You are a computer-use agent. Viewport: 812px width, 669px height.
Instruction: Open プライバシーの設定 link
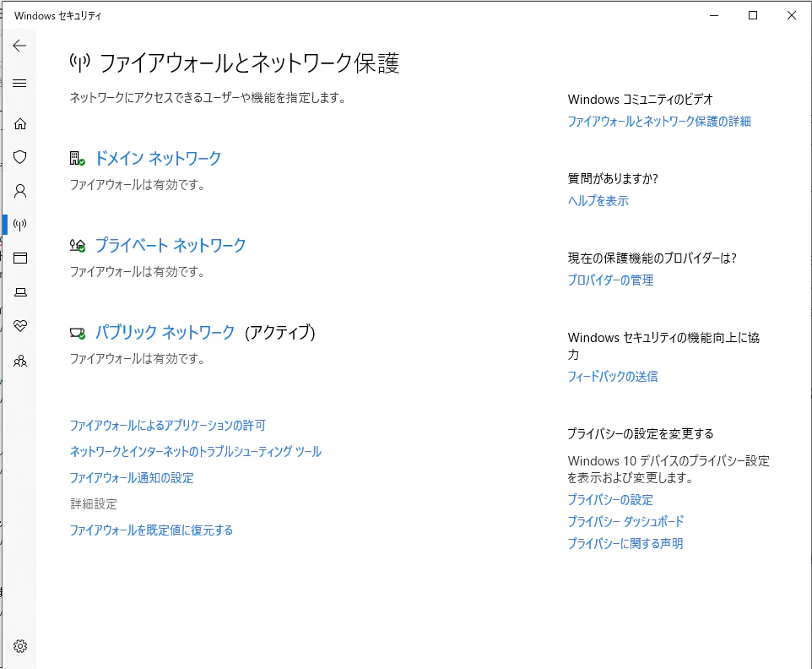pos(610,499)
